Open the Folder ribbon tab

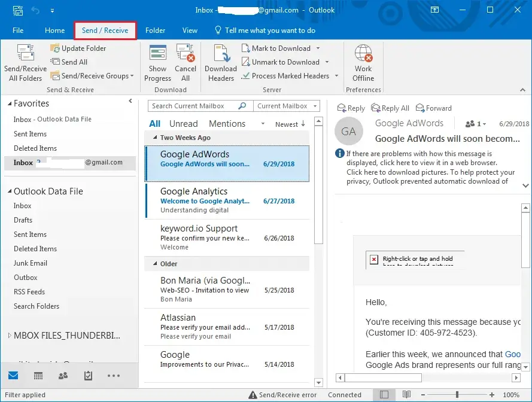tap(155, 31)
